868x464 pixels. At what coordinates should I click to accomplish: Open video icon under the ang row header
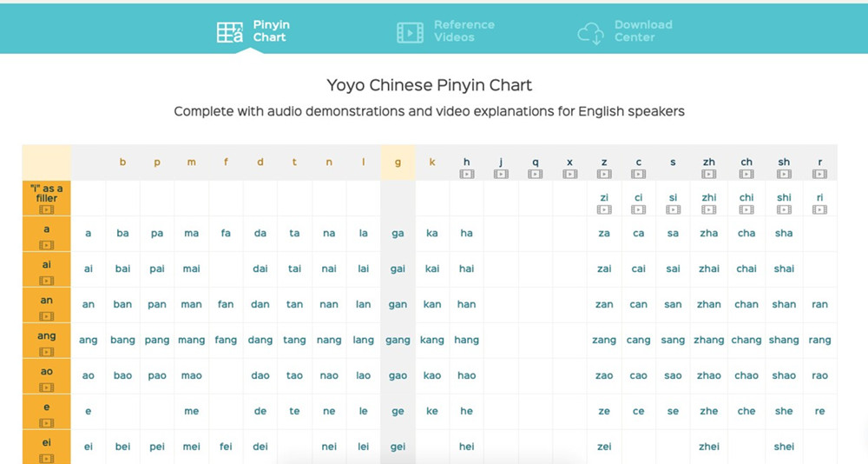[46, 352]
